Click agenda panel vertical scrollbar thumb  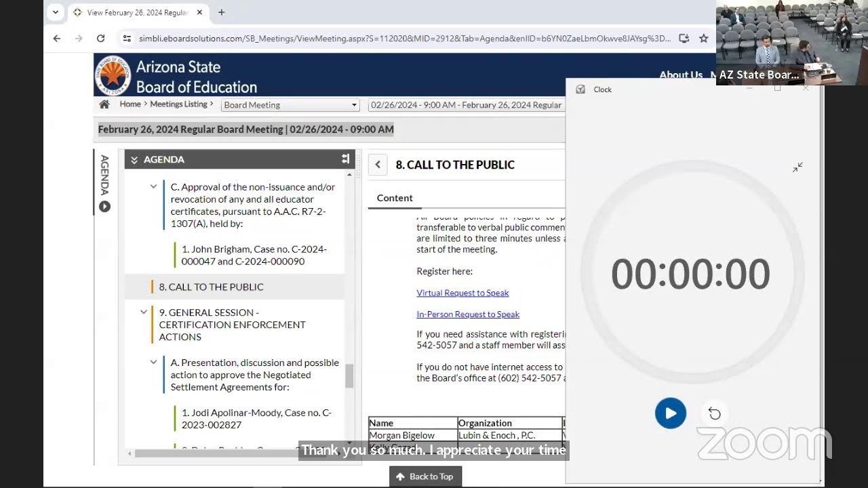pos(349,376)
